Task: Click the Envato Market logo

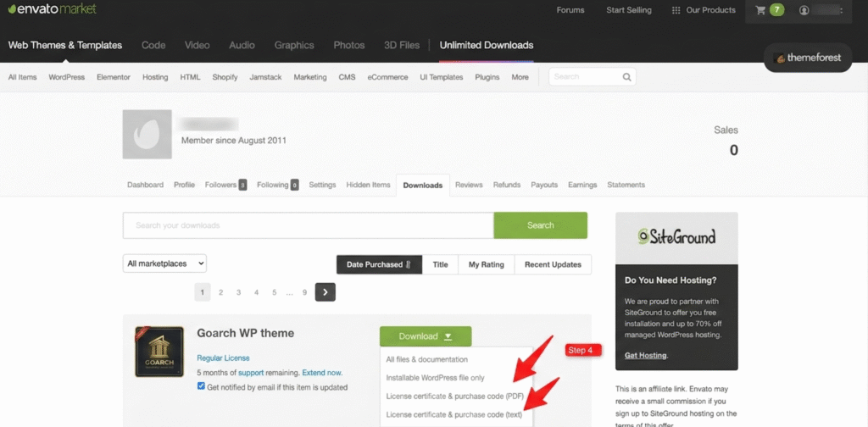Action: [x=52, y=9]
